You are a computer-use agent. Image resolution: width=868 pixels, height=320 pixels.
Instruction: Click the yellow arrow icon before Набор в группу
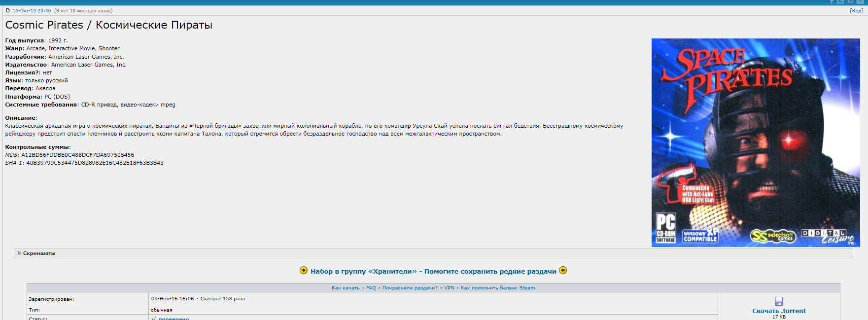point(304,270)
